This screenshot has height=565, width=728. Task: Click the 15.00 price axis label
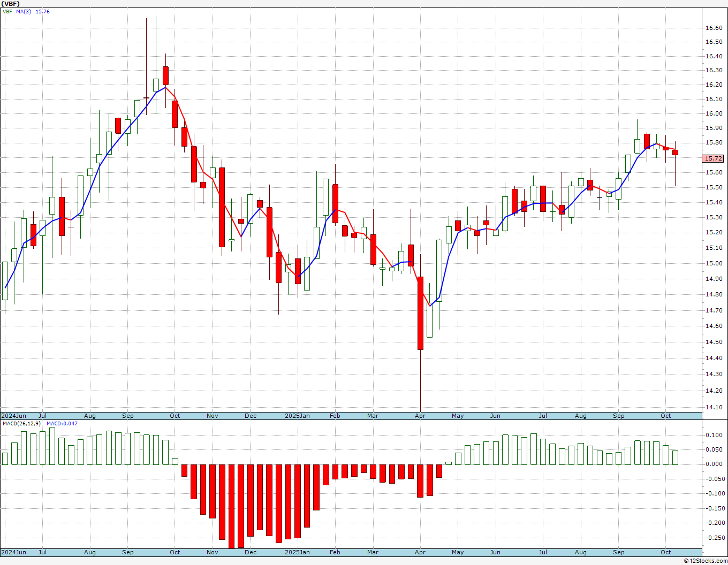point(714,263)
